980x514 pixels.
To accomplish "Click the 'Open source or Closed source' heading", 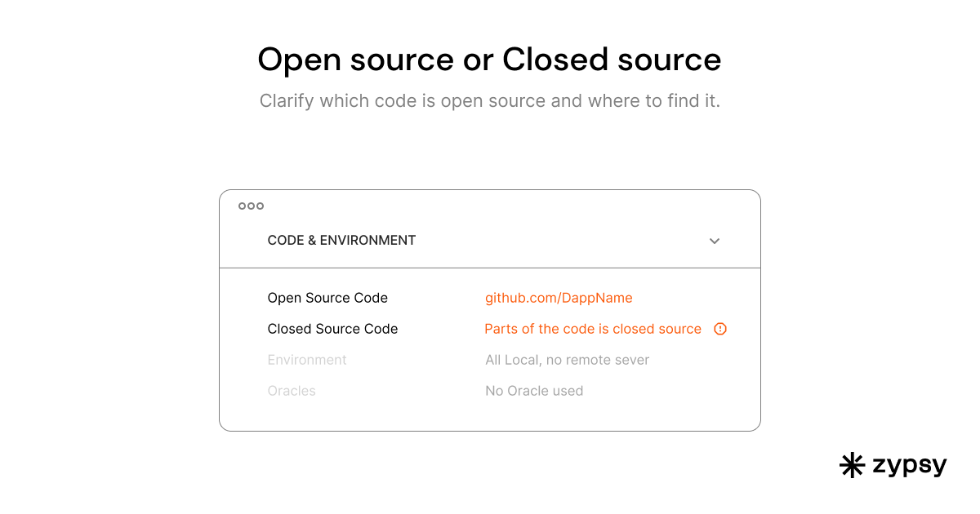I will [489, 60].
